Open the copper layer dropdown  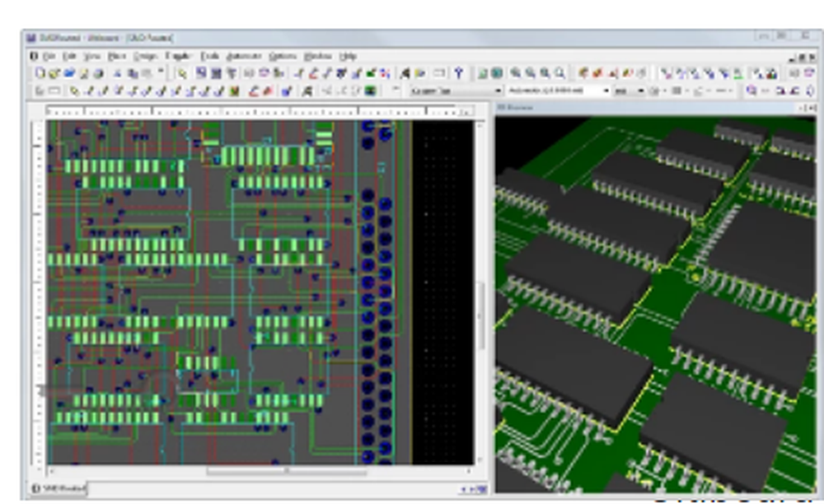(x=456, y=91)
